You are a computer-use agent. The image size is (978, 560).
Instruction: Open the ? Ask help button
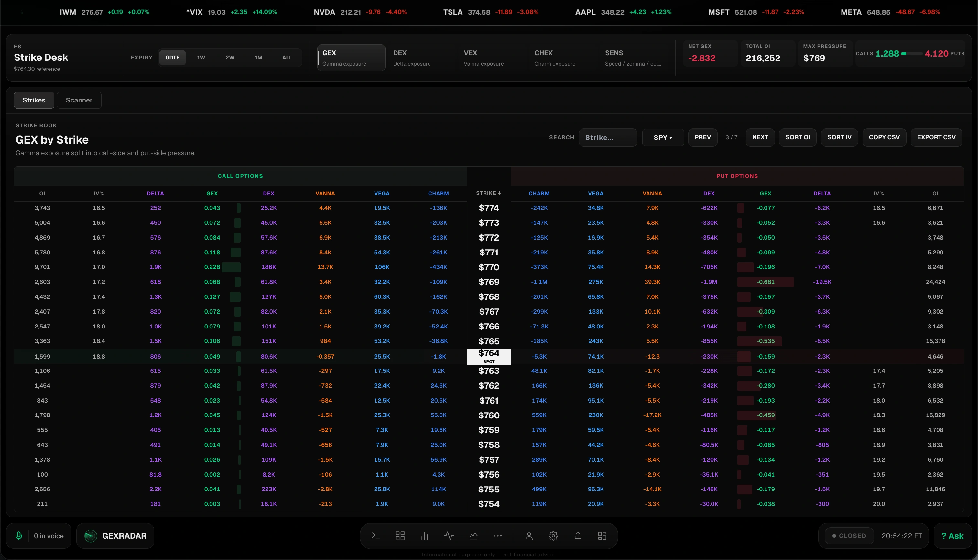(952, 536)
